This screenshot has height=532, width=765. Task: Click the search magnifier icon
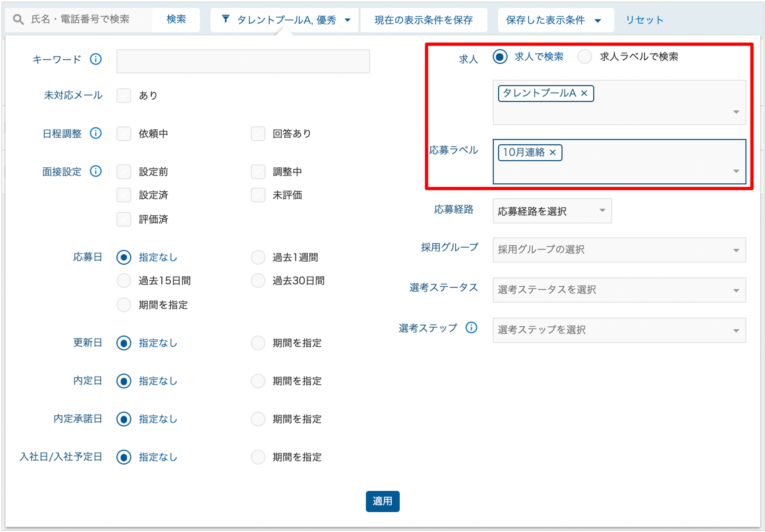tap(18, 20)
